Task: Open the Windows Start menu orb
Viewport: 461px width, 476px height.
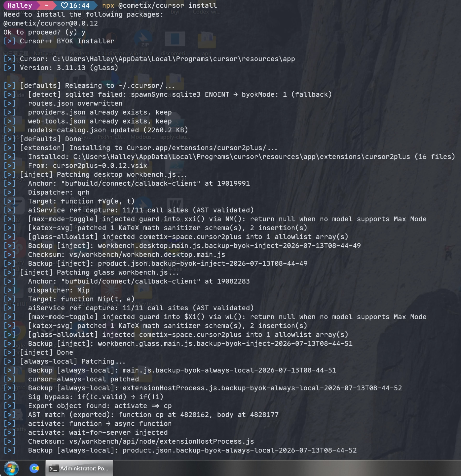Action: pyautogui.click(x=11, y=468)
